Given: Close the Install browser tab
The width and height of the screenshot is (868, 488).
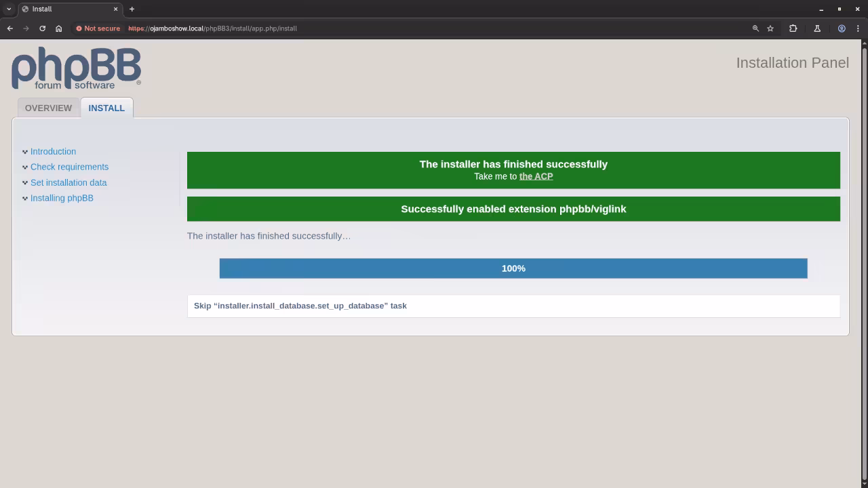Looking at the screenshot, I should click(115, 9).
